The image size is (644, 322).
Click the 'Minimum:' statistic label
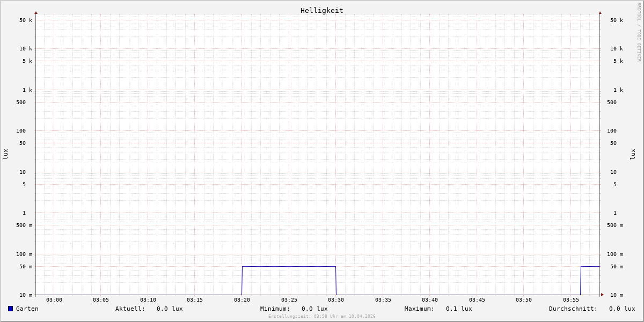(x=275, y=309)
